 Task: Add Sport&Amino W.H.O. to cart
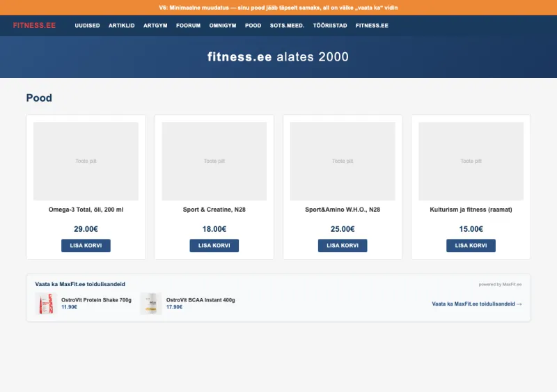[x=343, y=245]
